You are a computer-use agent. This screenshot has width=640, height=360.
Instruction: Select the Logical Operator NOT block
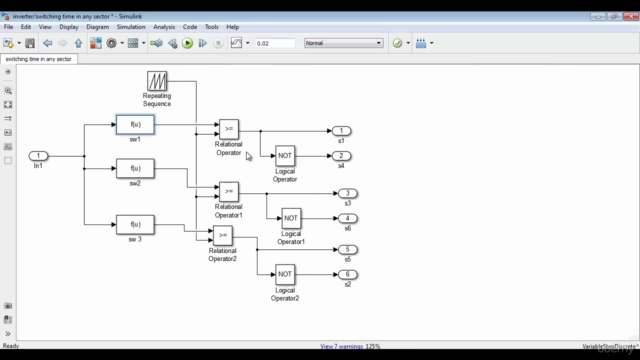(285, 156)
